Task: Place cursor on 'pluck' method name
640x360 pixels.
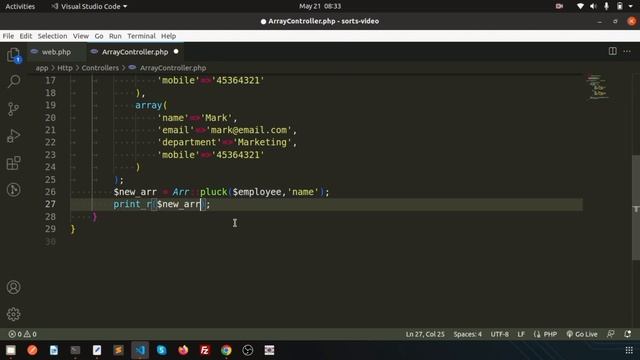Action: [213, 192]
